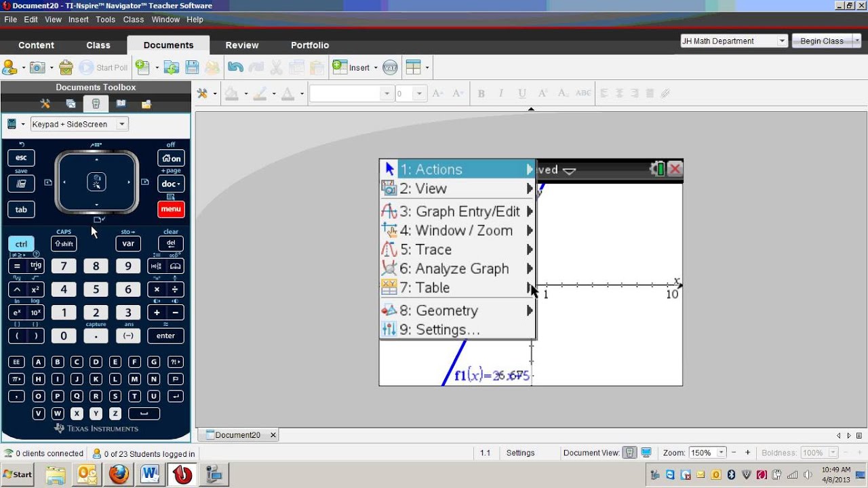Open 7: Table submenu

click(x=458, y=287)
